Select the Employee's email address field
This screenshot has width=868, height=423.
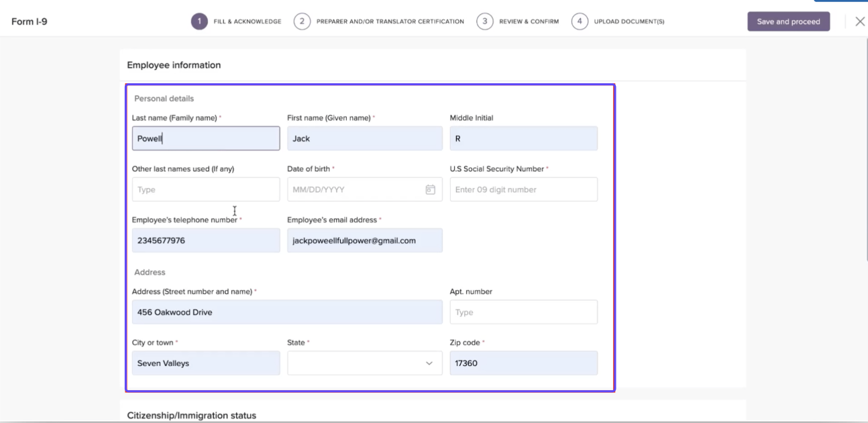click(x=364, y=240)
